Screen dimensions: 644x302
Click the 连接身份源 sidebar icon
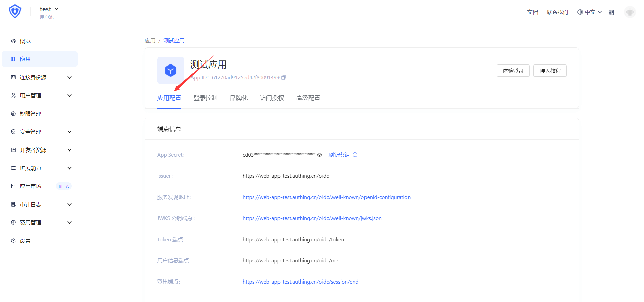(x=13, y=77)
